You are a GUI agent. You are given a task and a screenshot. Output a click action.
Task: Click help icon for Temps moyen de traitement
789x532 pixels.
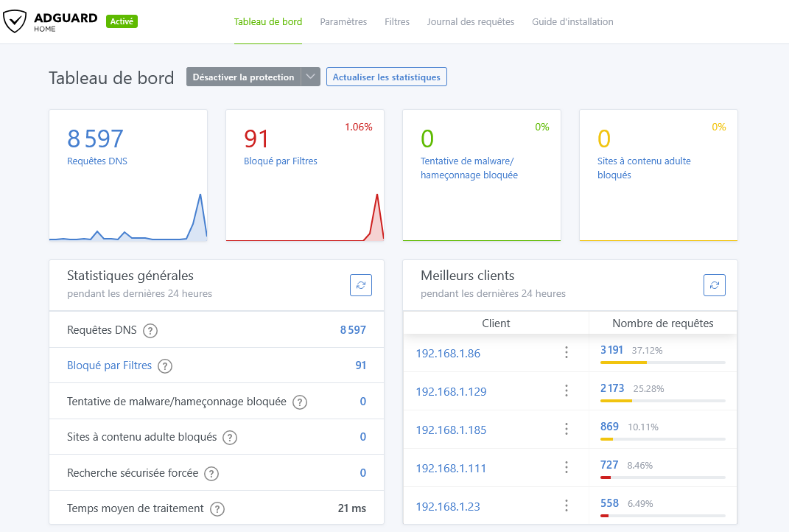[217, 509]
